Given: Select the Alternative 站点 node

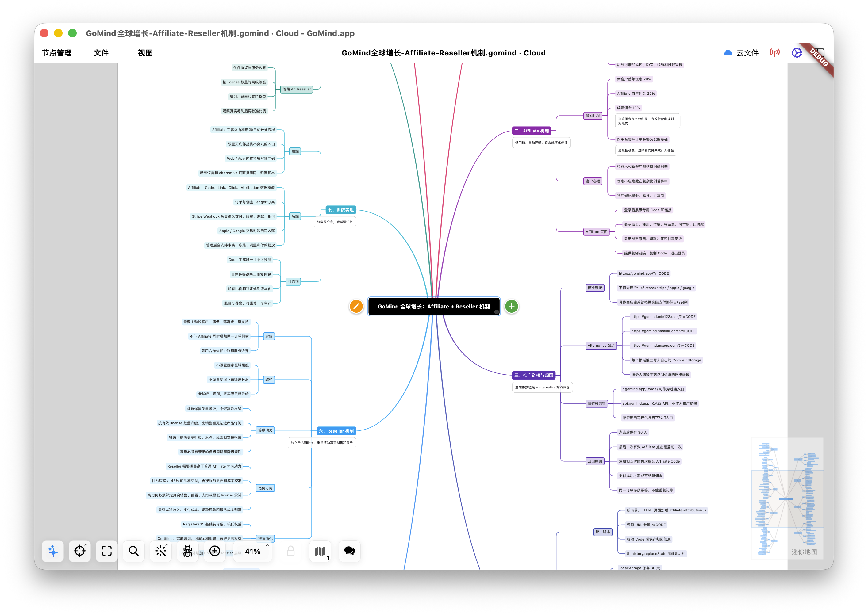Looking at the screenshot, I should (x=601, y=346).
